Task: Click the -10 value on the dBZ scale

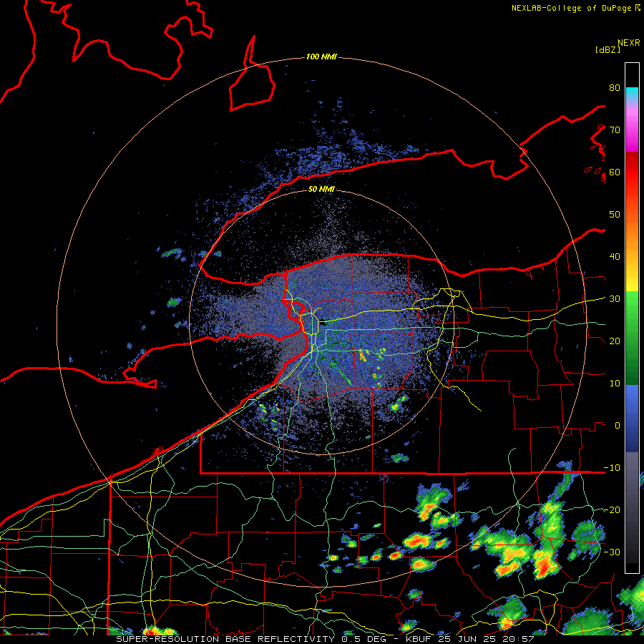Action: coord(612,468)
